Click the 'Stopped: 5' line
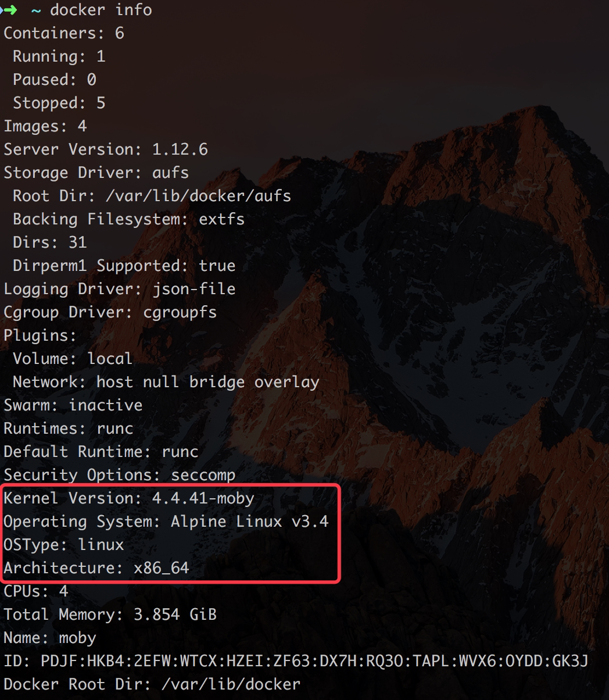 pos(59,103)
